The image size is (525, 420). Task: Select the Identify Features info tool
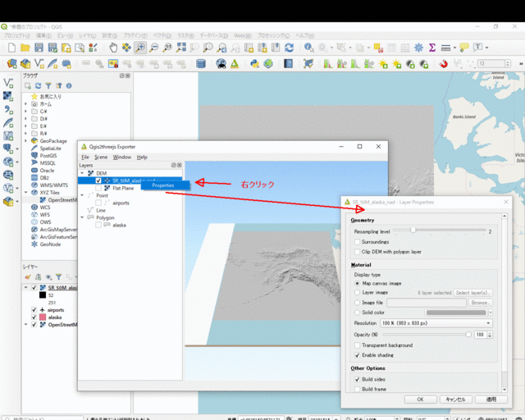[x=308, y=48]
